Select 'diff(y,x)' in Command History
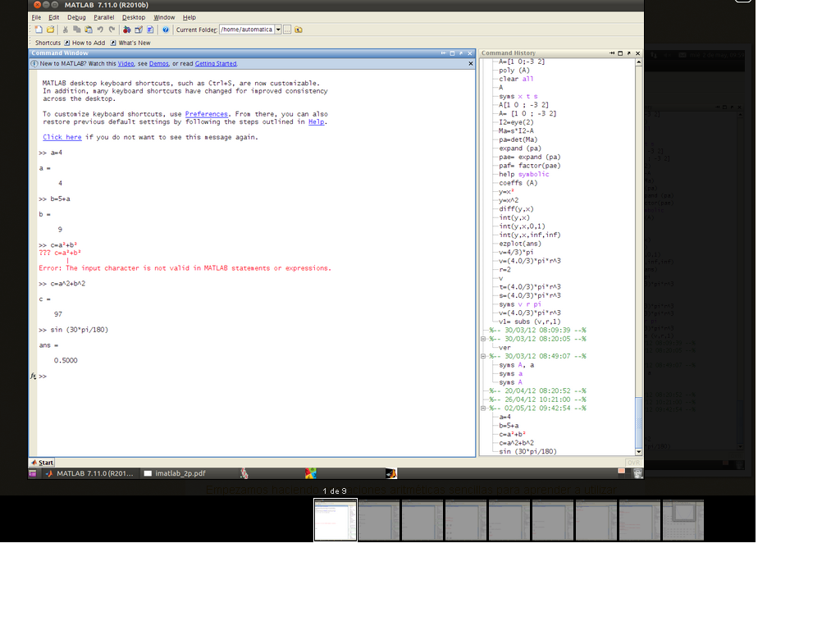Image resolution: width=840 pixels, height=630 pixels. [516, 209]
